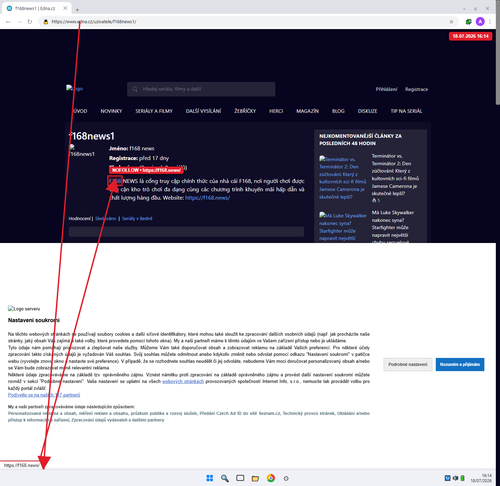Open the Podívejte se na našich partnerů link
This screenshot has height=486, width=500.
[44, 395]
